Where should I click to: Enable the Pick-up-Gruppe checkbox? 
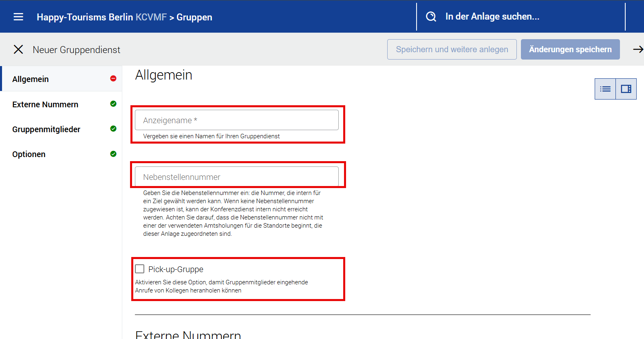140,269
